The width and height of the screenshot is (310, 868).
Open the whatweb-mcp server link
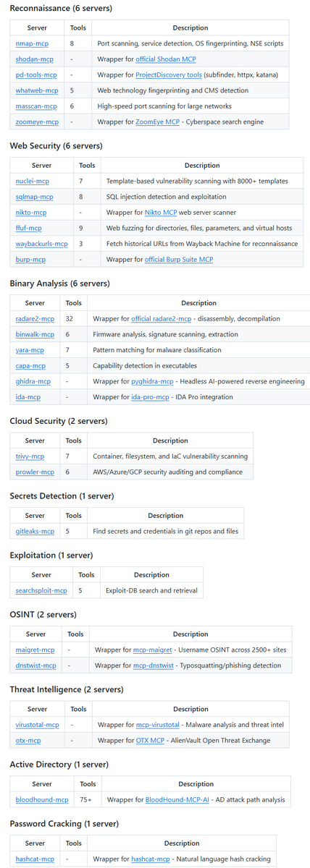(36, 90)
